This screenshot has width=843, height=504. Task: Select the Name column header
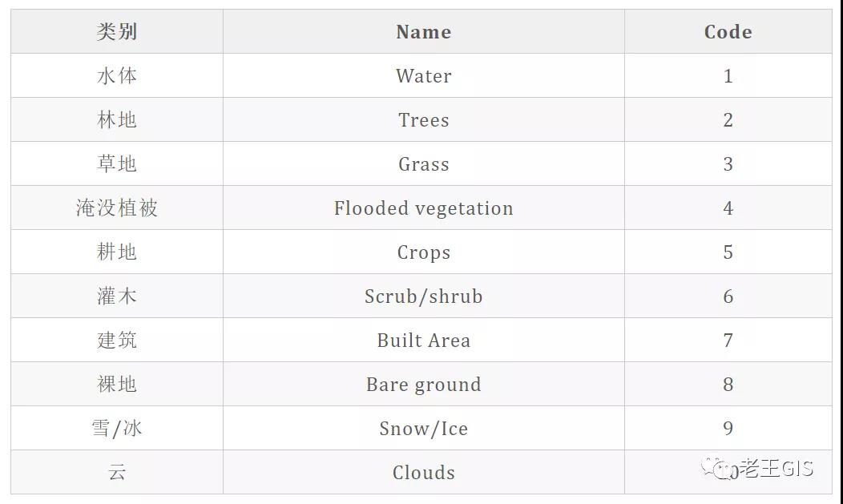coord(423,32)
